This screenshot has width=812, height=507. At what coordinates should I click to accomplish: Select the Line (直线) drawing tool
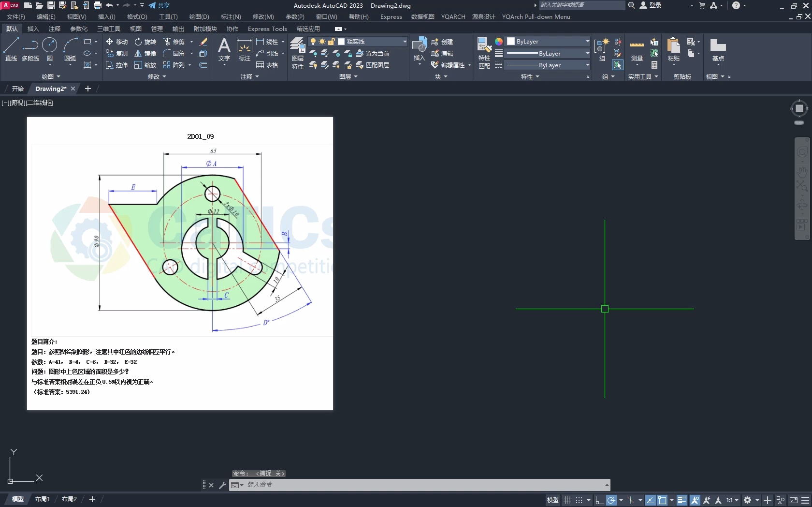pos(11,49)
